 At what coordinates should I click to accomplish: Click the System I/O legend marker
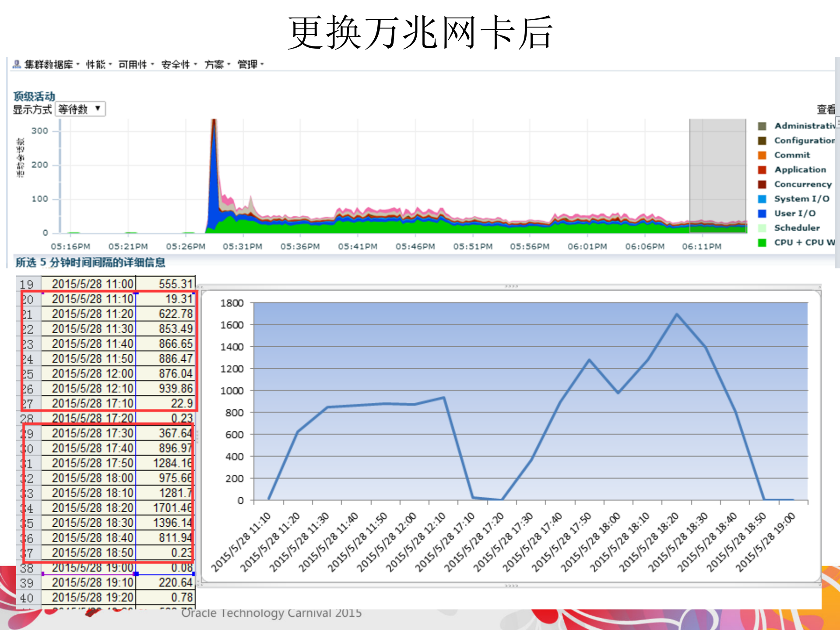762,198
